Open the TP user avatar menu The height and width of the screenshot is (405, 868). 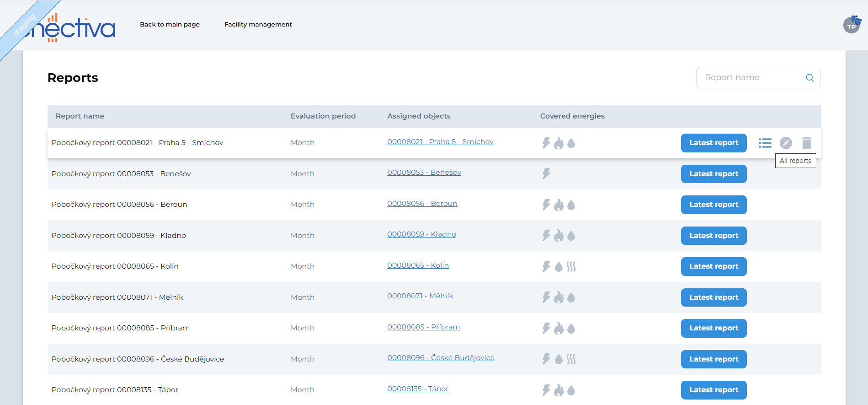point(852,25)
